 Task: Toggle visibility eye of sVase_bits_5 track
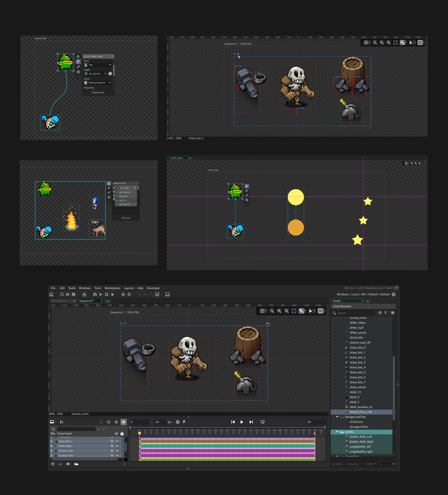click(x=117, y=441)
